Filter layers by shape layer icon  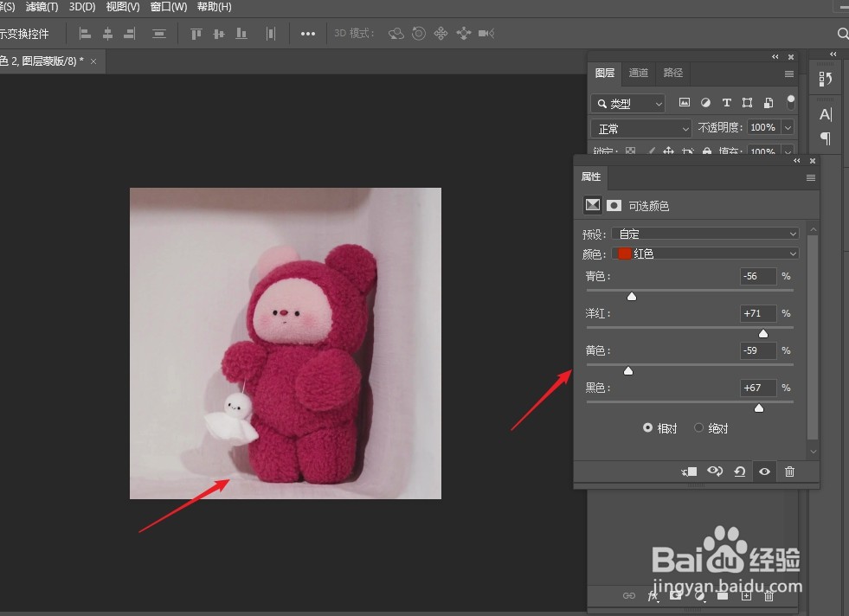click(x=747, y=102)
